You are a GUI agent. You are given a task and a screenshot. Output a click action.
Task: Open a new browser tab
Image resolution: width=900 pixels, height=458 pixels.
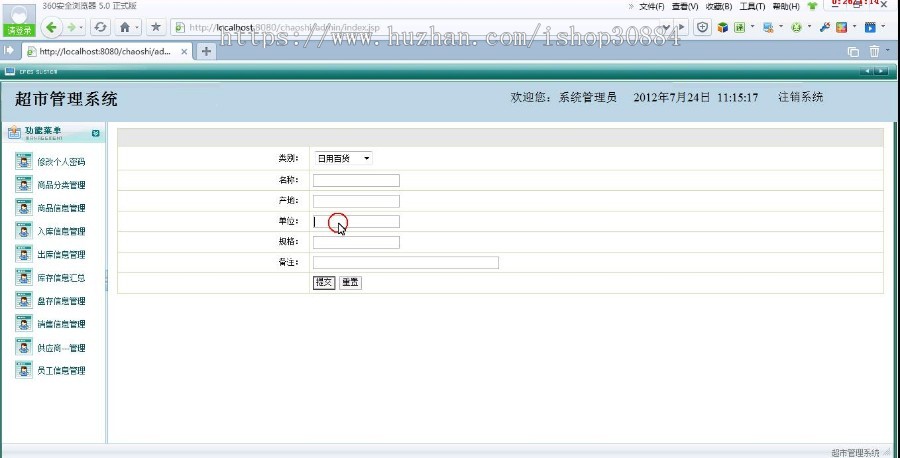click(x=206, y=51)
